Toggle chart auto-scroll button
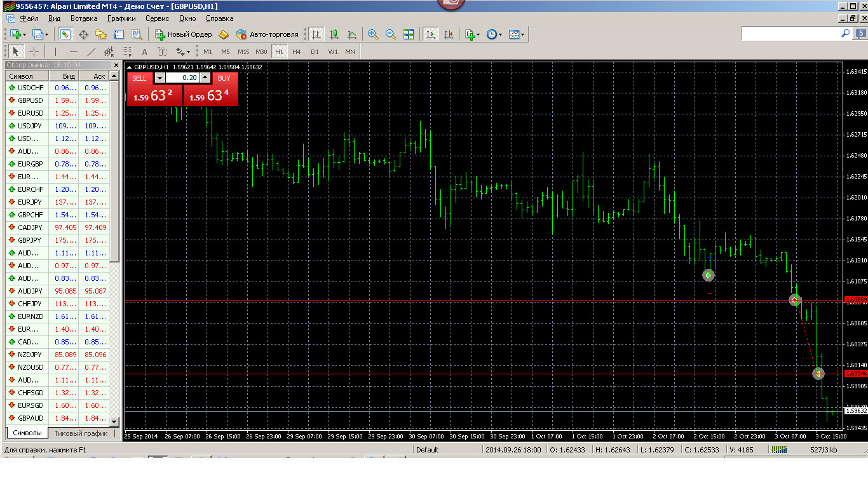The height and width of the screenshot is (488, 868). point(431,34)
